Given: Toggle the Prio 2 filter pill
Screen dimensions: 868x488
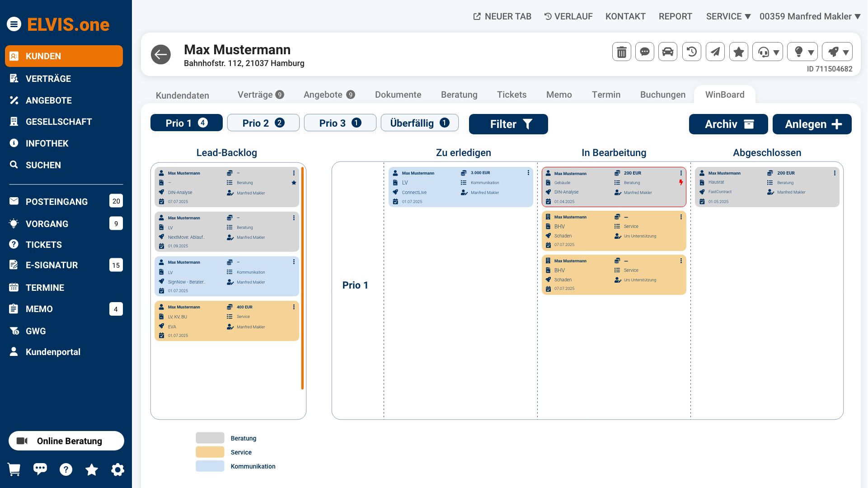Looking at the screenshot, I should 263,123.
